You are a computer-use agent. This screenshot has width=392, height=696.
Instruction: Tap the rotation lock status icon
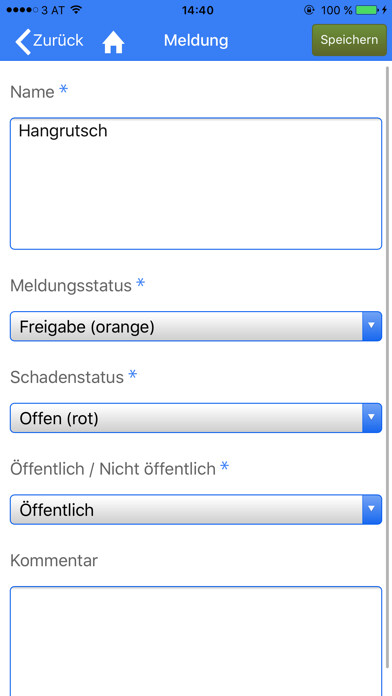[309, 10]
